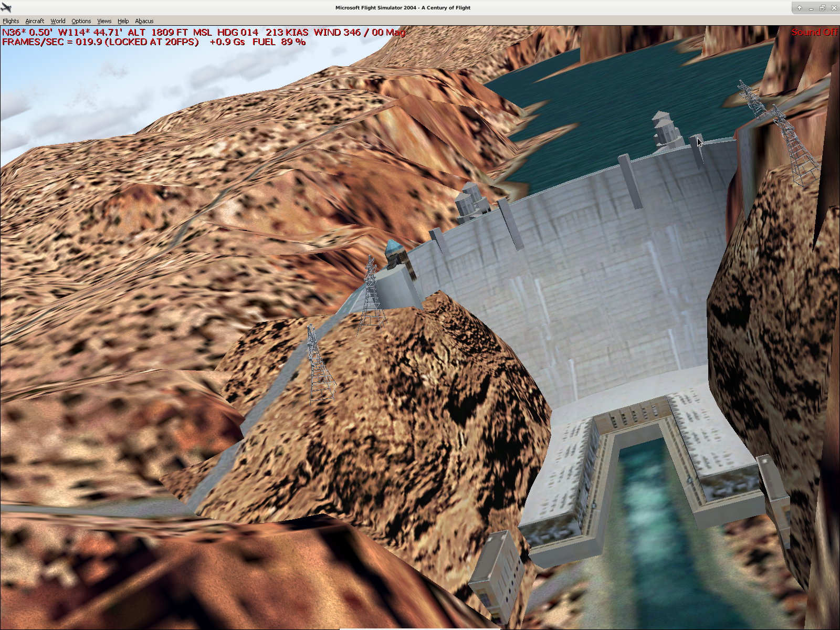Restore down the Flight Simulator window
Screen dimensions: 840x630
(823, 7)
